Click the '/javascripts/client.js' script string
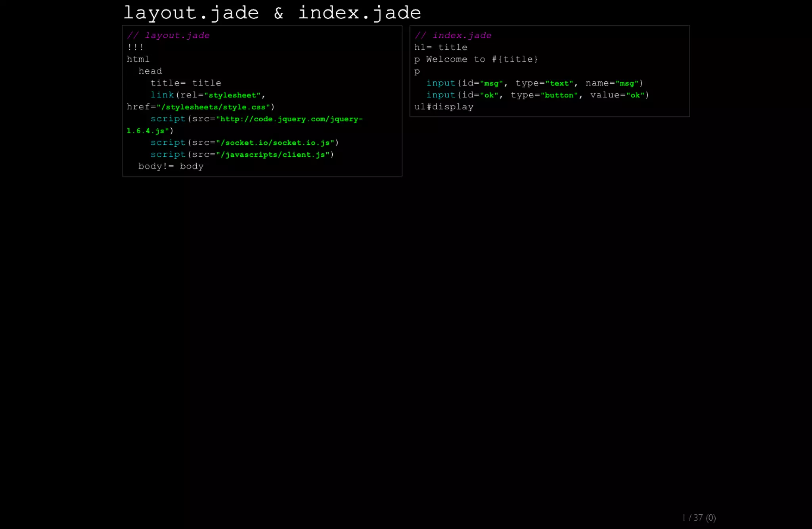Screen dimensions: 812x529 tap(273, 155)
